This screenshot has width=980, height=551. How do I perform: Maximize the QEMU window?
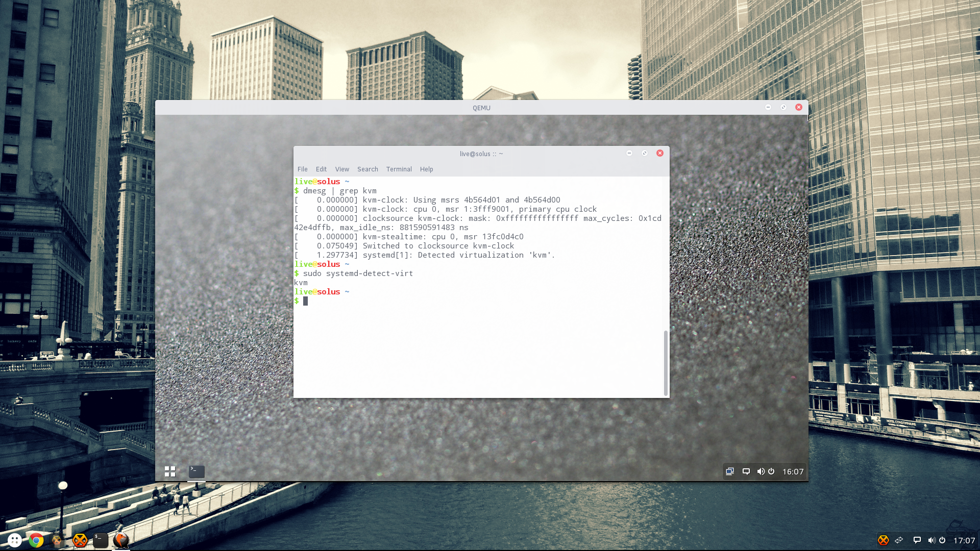[x=783, y=107]
